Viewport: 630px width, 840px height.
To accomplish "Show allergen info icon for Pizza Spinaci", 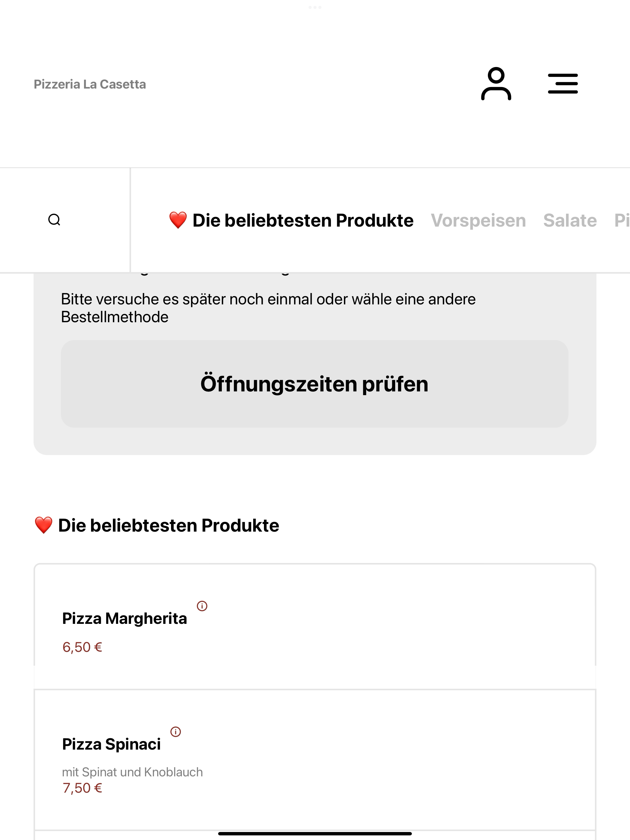I will point(176,732).
